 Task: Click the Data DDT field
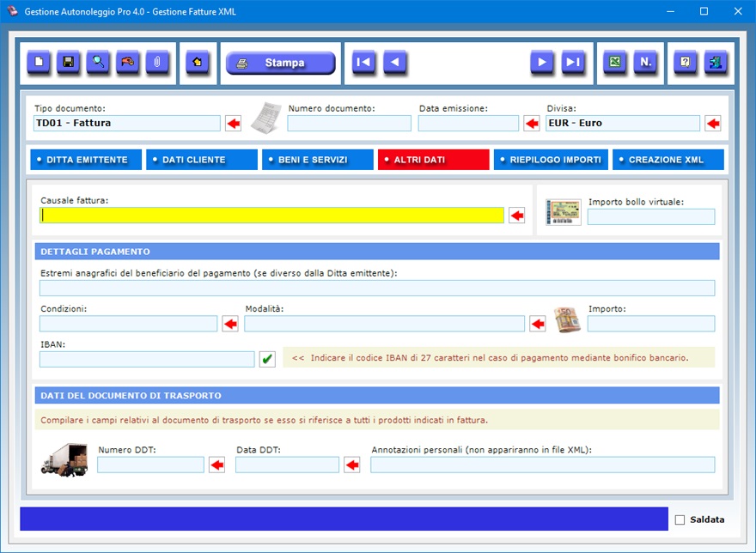tap(287, 465)
